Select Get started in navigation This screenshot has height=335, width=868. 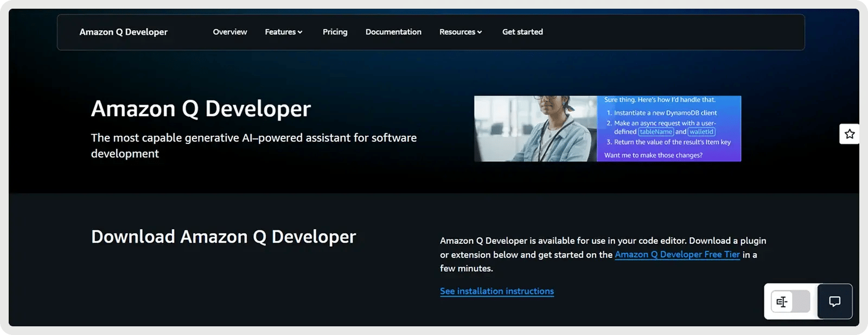pos(522,32)
